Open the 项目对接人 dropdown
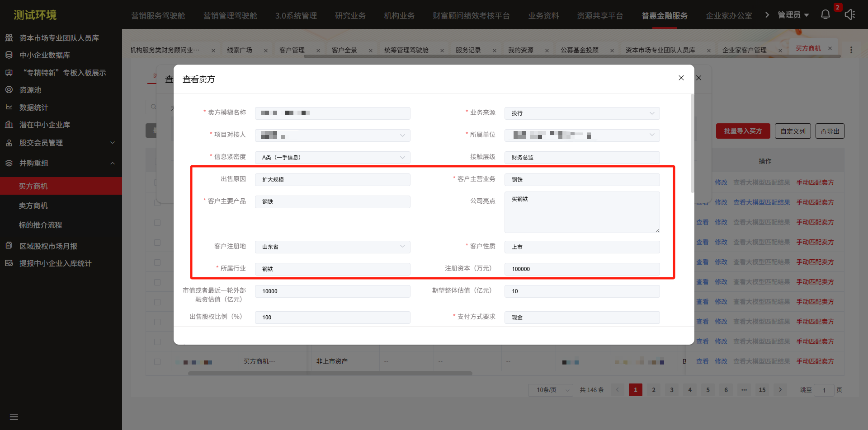 click(x=332, y=136)
